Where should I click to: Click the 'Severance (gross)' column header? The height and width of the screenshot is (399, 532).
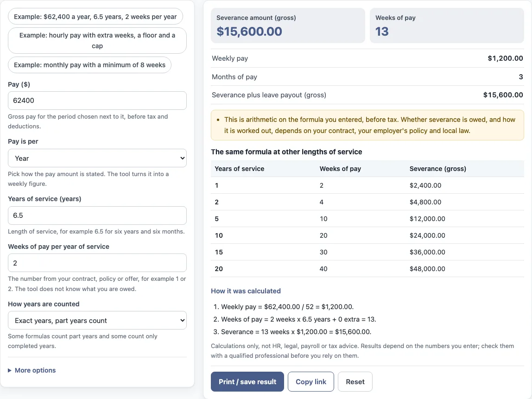(x=437, y=169)
